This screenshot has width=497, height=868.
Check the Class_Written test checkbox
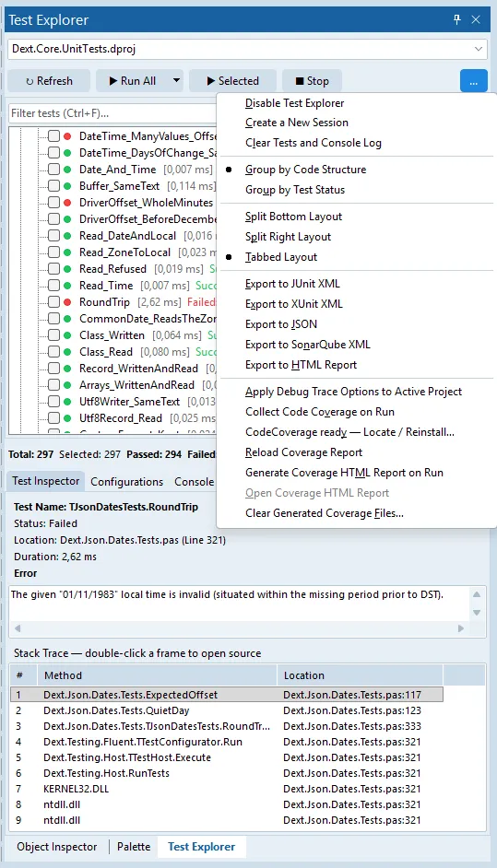click(x=53, y=335)
